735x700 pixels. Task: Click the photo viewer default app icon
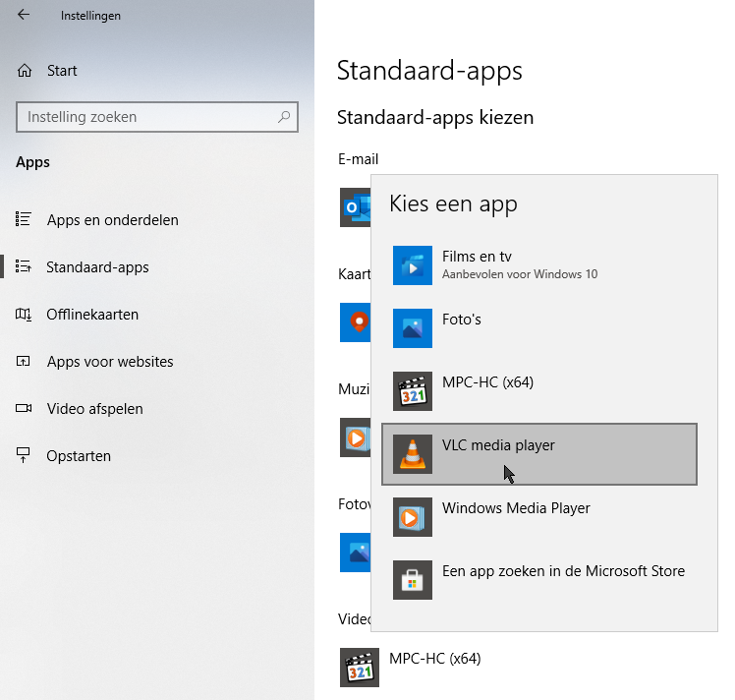[356, 553]
